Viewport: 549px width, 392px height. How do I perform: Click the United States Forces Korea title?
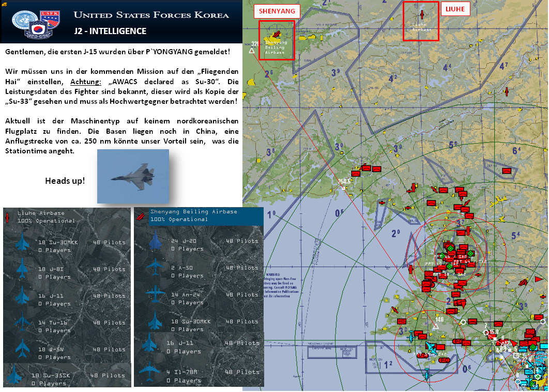pyautogui.click(x=151, y=15)
